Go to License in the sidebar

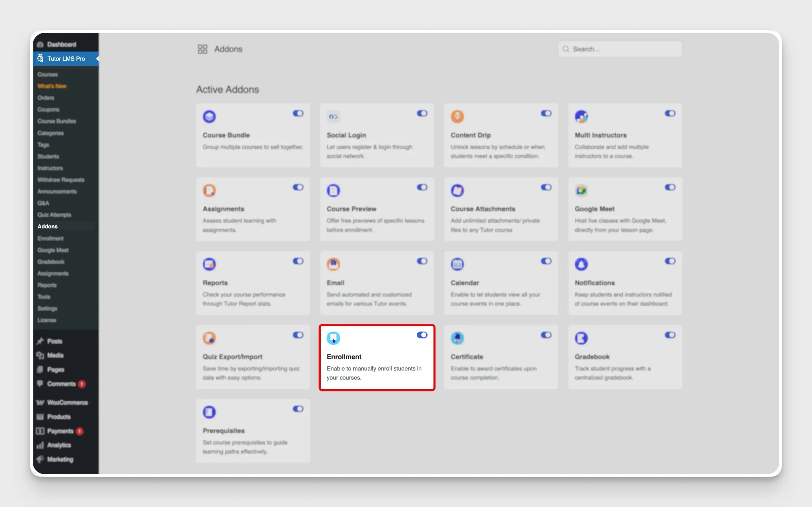pos(47,320)
